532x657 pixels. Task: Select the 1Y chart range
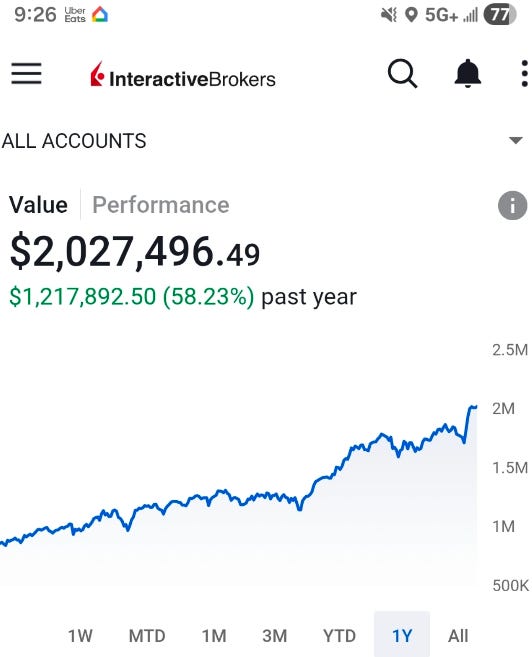pos(402,636)
